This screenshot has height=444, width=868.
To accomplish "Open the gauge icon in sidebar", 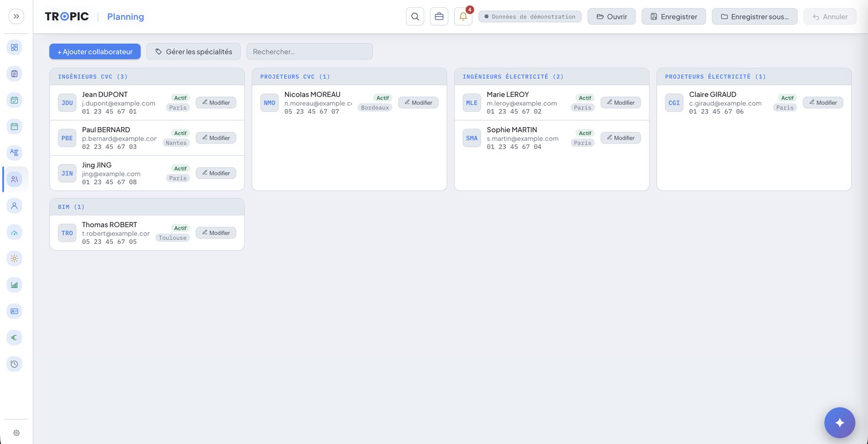I will [14, 232].
